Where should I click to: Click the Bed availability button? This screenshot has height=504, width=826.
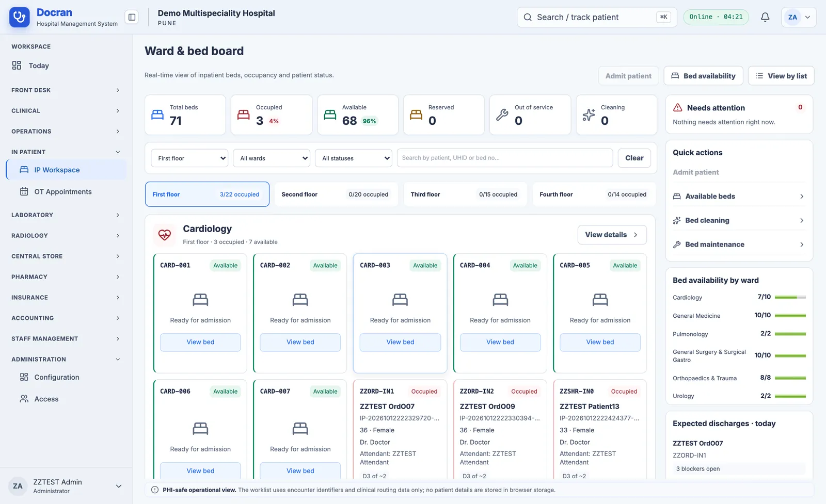tap(703, 76)
